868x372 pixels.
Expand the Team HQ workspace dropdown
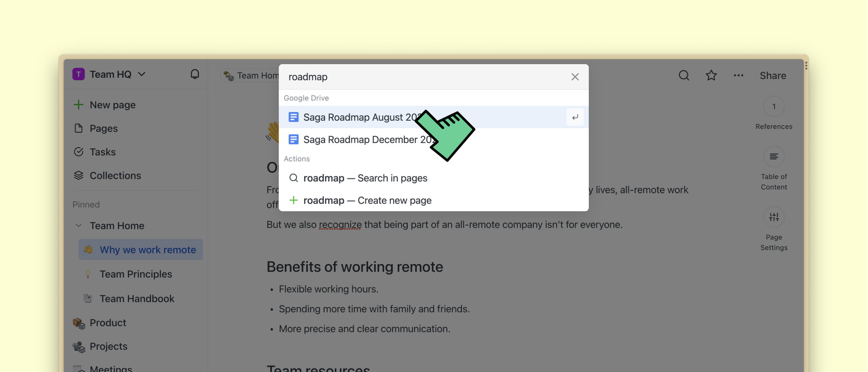142,74
